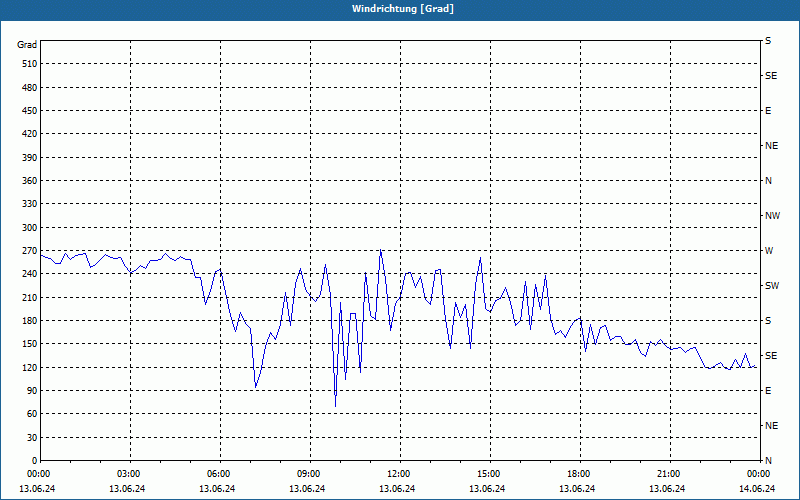Click the 480 value on the degree axis

point(30,87)
